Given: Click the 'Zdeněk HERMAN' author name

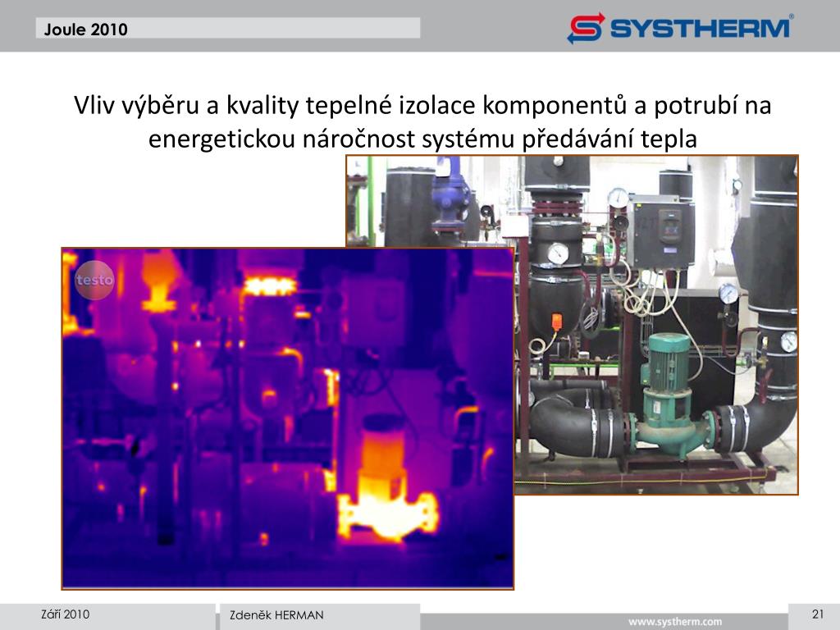Looking at the screenshot, I should (276, 615).
